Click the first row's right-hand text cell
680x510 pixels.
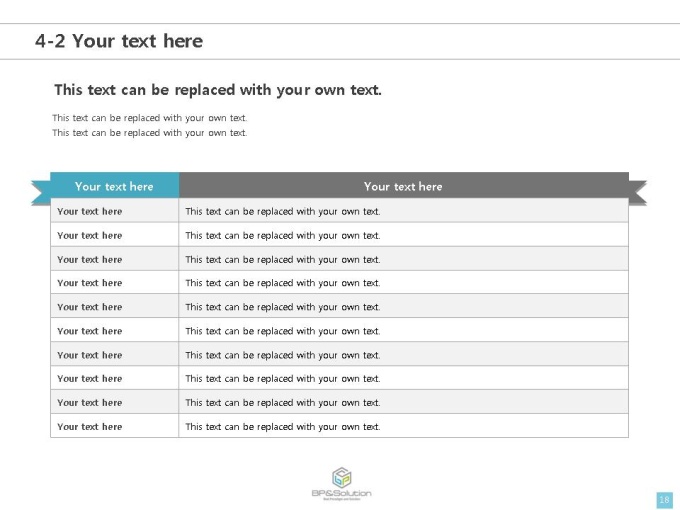(403, 211)
